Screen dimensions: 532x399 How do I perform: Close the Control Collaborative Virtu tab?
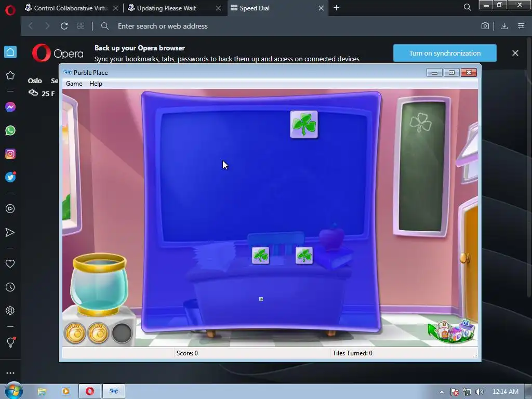pyautogui.click(x=115, y=8)
